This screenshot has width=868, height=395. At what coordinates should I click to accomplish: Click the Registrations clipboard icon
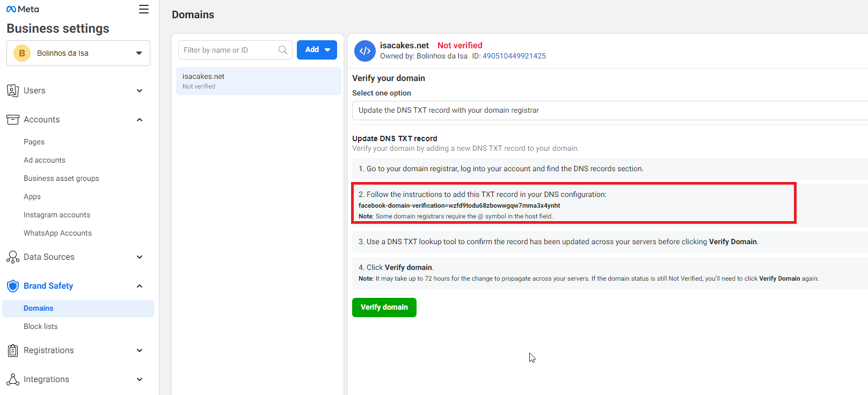coord(13,350)
